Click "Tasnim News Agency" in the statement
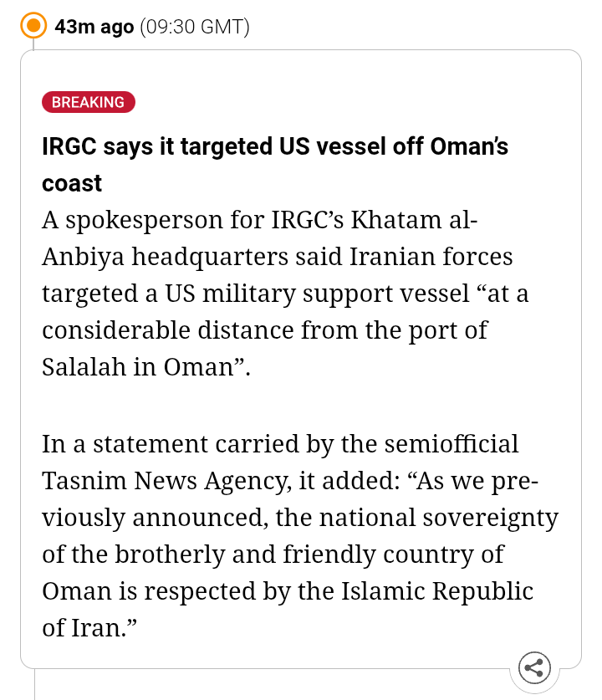This screenshot has height=700, width=602. (164, 481)
